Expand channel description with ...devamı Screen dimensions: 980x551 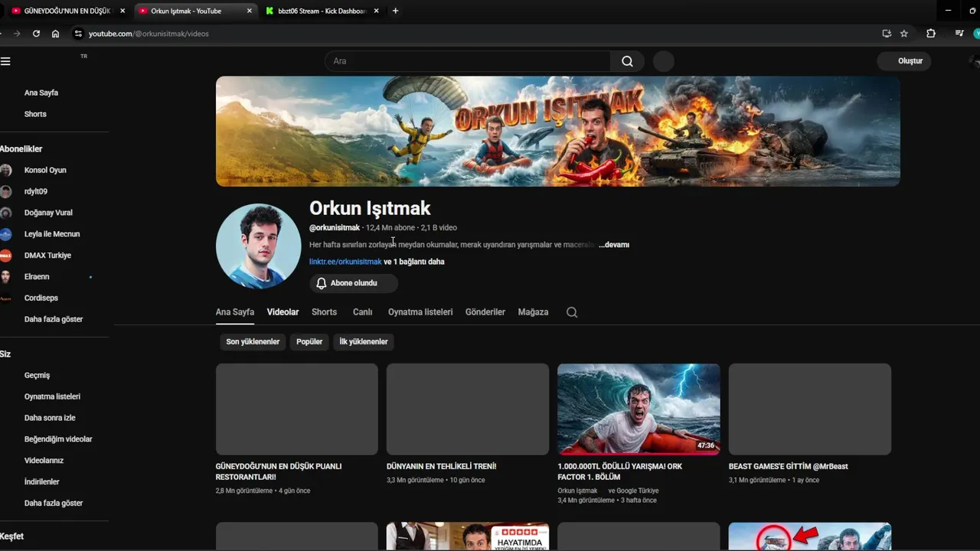[614, 245]
